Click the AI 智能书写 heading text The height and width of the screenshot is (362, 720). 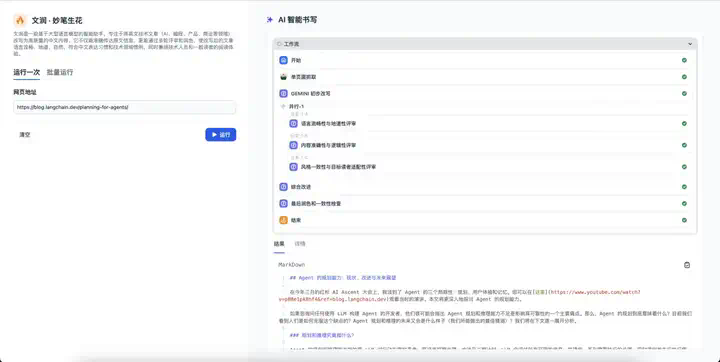pyautogui.click(x=298, y=20)
